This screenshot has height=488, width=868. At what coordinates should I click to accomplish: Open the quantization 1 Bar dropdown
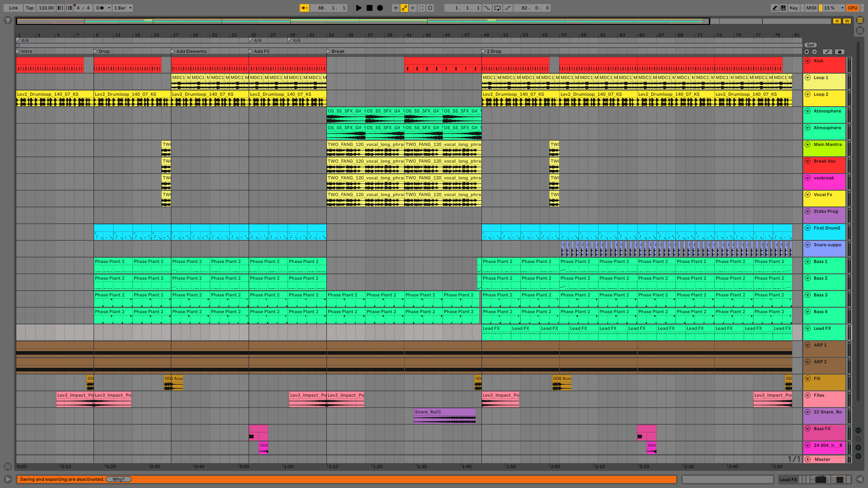(123, 8)
